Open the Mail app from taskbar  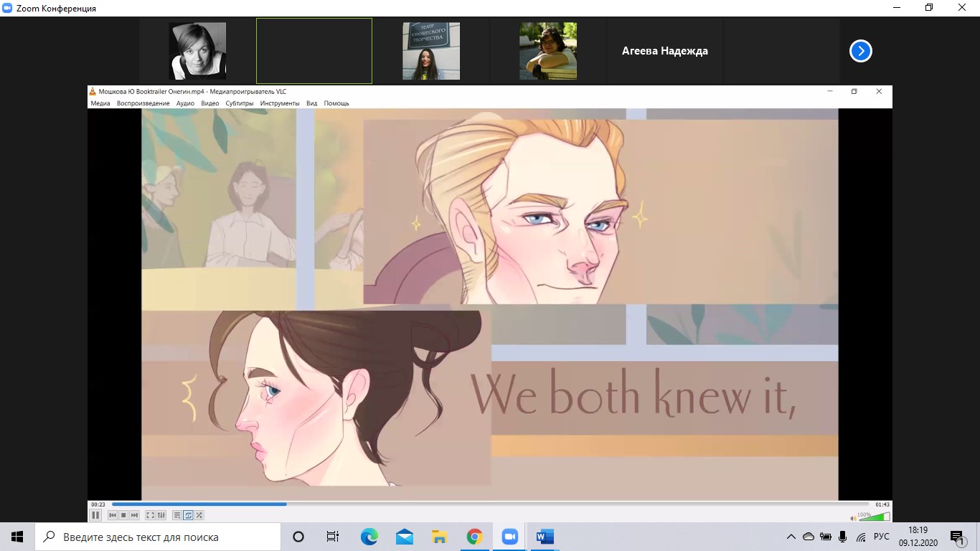click(x=404, y=537)
